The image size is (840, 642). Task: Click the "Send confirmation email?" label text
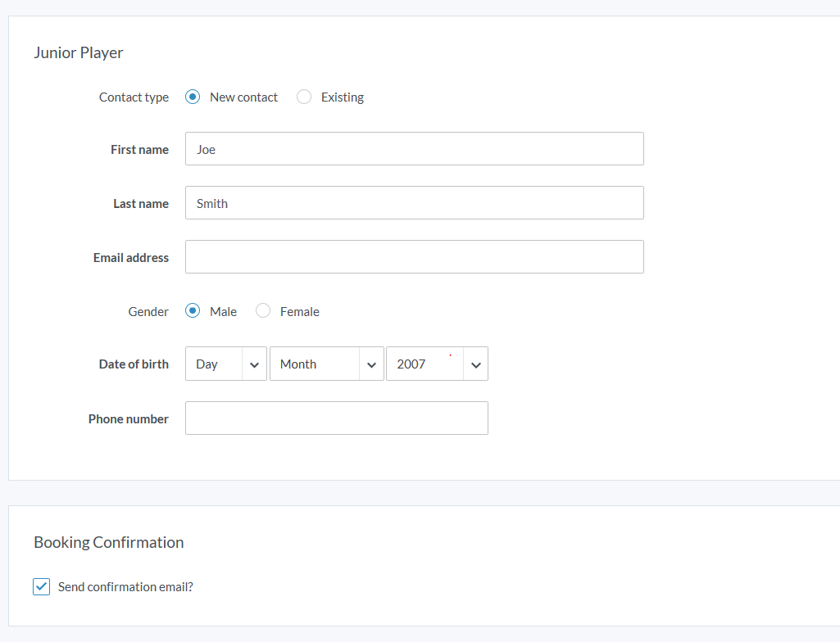(125, 587)
